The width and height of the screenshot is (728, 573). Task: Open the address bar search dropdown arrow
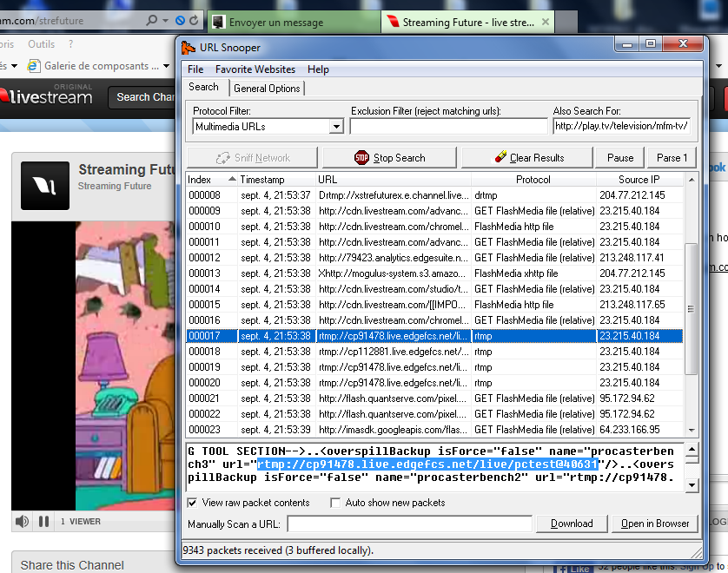(x=165, y=21)
